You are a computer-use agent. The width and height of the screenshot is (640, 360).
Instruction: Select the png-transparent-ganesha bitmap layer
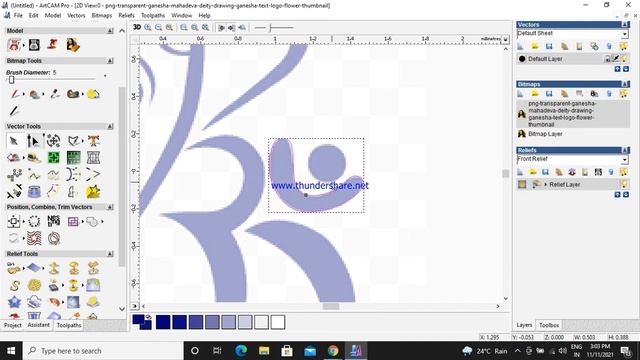pos(573,114)
